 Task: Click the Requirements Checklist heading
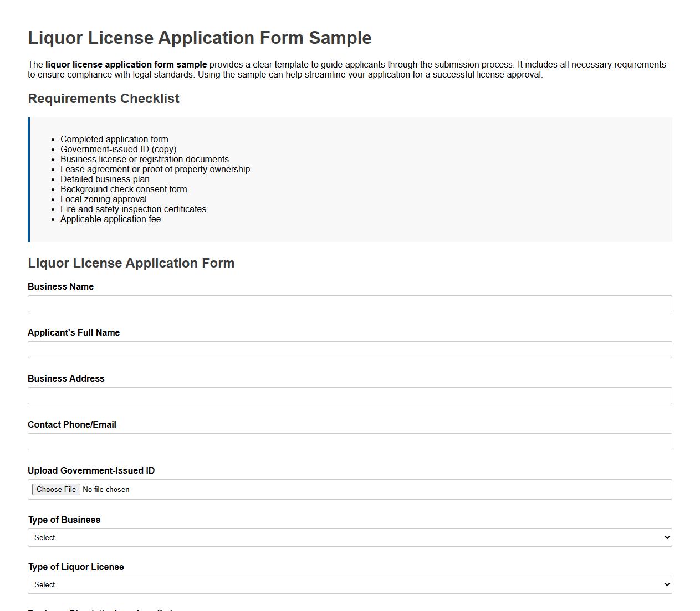coord(103,99)
